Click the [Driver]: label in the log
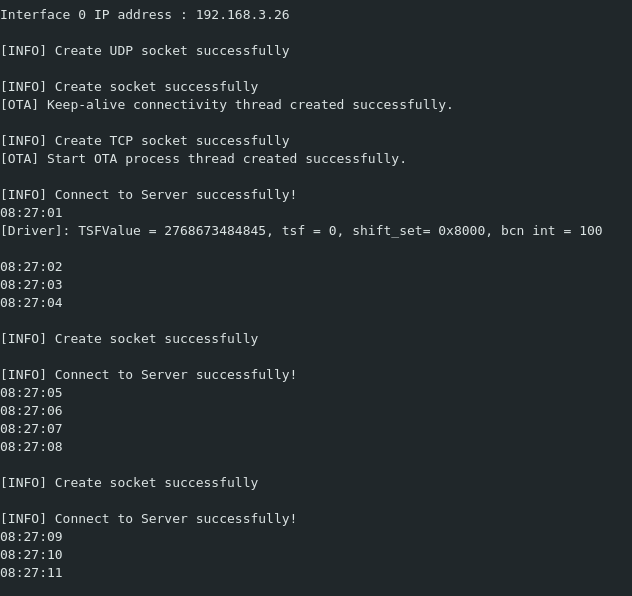 pyautogui.click(x=35, y=231)
